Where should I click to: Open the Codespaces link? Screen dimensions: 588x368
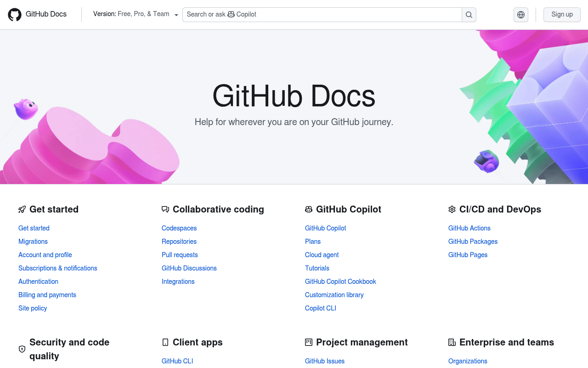click(x=179, y=228)
